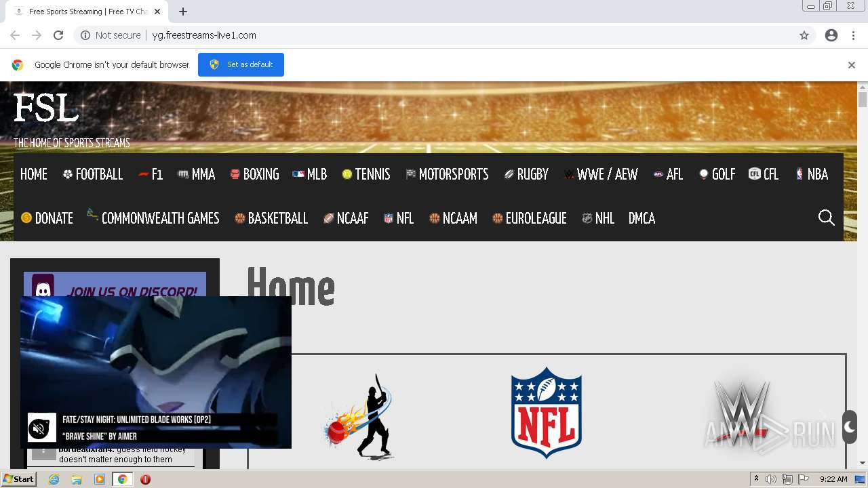Open COMMONWEALTH GAMES streams
This screenshot has width=868, height=488.
(153, 218)
